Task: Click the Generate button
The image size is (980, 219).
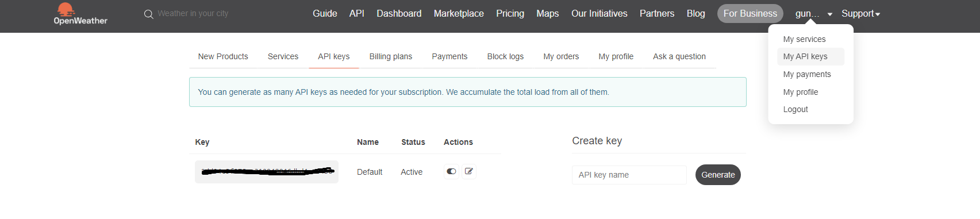Action: pyautogui.click(x=718, y=175)
